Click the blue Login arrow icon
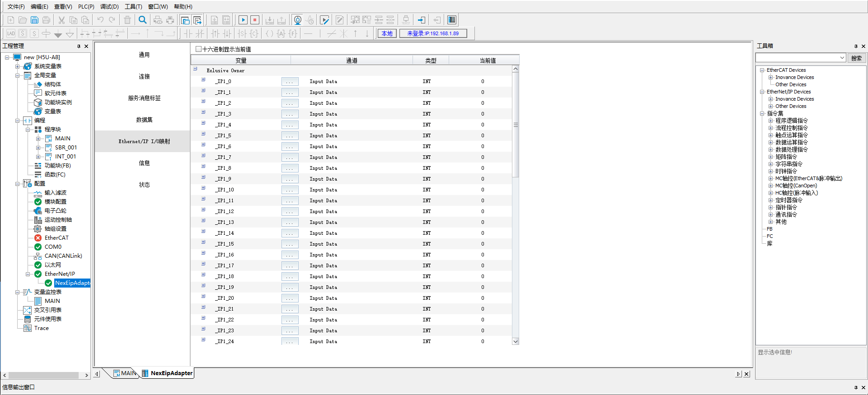The height and width of the screenshot is (395, 868). click(x=421, y=20)
